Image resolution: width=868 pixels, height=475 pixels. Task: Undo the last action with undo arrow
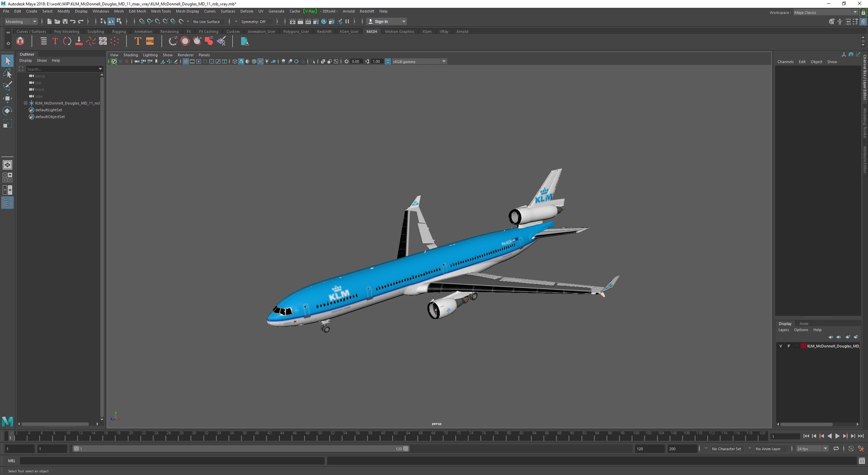pos(73,21)
